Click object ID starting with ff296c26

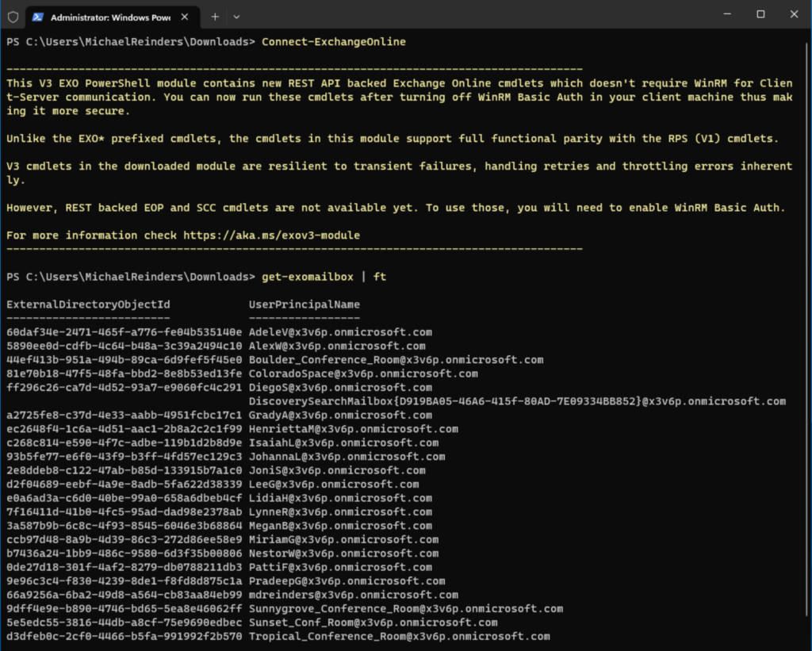click(124, 388)
